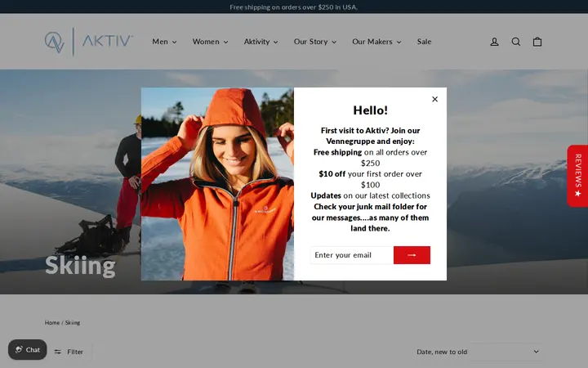Click the Skiing banner heading

80,266
